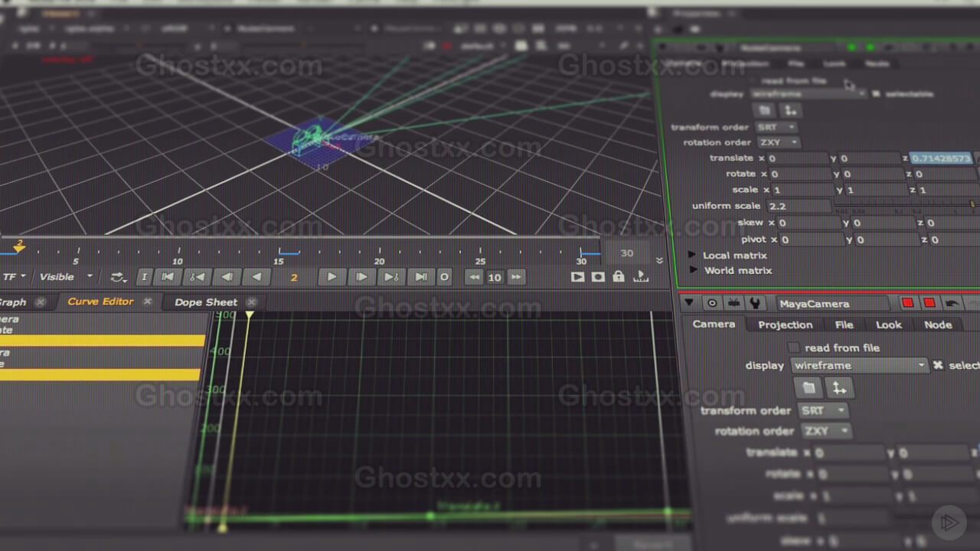Open the Look tab in MayaCamera panel
The image size is (980, 551).
tap(888, 325)
